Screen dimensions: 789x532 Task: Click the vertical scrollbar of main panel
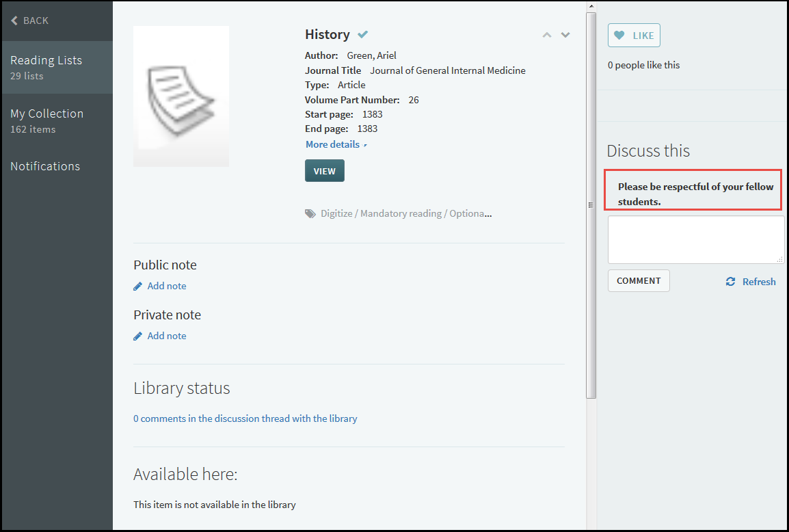point(591,205)
